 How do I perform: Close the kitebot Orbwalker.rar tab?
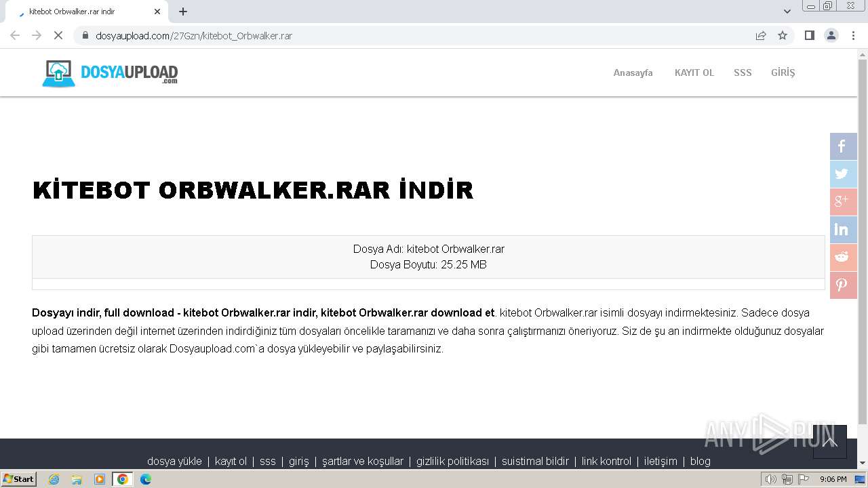[157, 12]
